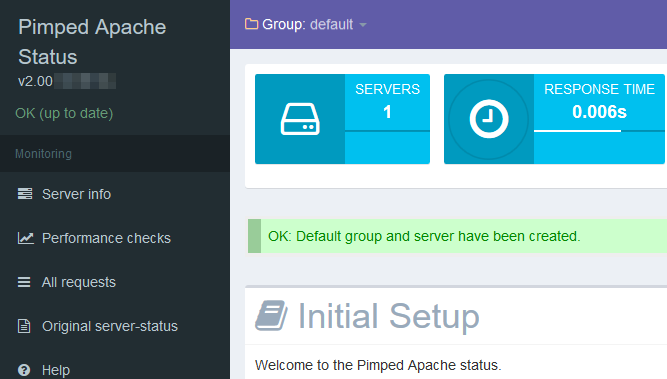667x379 pixels.
Task: Click the server count value 1
Action: (387, 112)
